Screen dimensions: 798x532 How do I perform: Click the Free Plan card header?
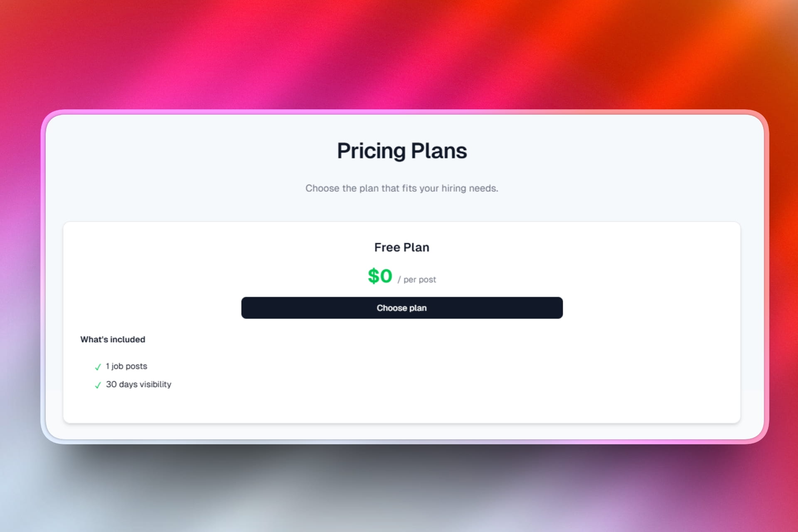click(x=401, y=247)
